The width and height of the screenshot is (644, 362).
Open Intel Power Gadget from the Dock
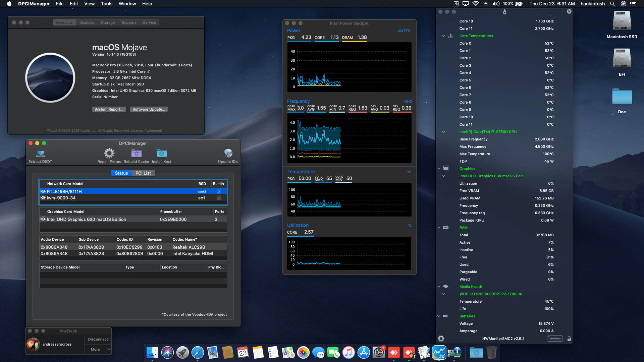[439, 353]
